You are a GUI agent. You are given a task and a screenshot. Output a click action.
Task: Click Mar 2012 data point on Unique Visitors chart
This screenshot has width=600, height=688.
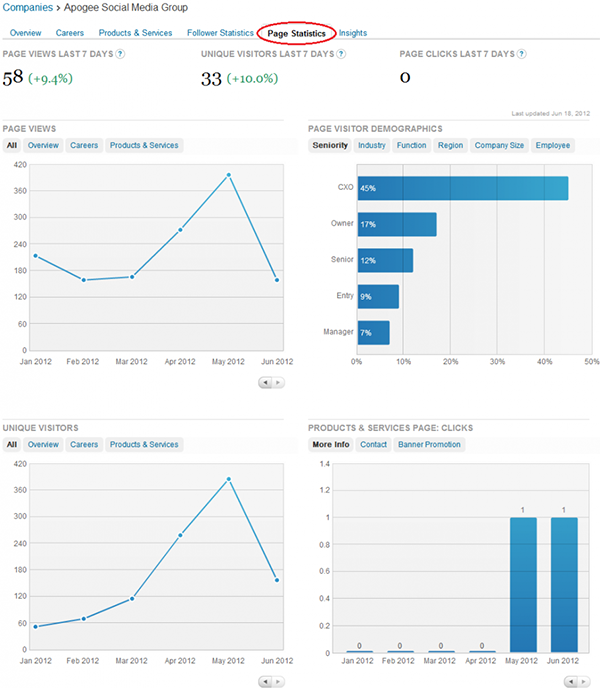pos(132,598)
